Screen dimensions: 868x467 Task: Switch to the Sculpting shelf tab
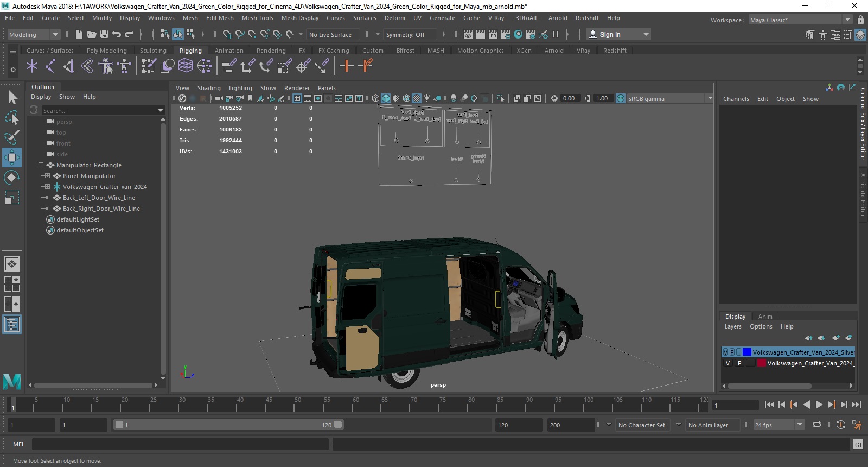point(153,51)
